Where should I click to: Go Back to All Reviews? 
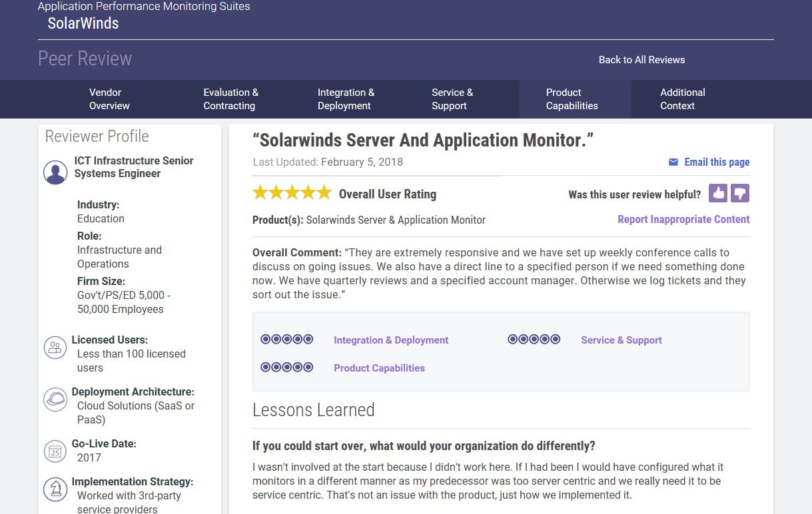point(641,60)
